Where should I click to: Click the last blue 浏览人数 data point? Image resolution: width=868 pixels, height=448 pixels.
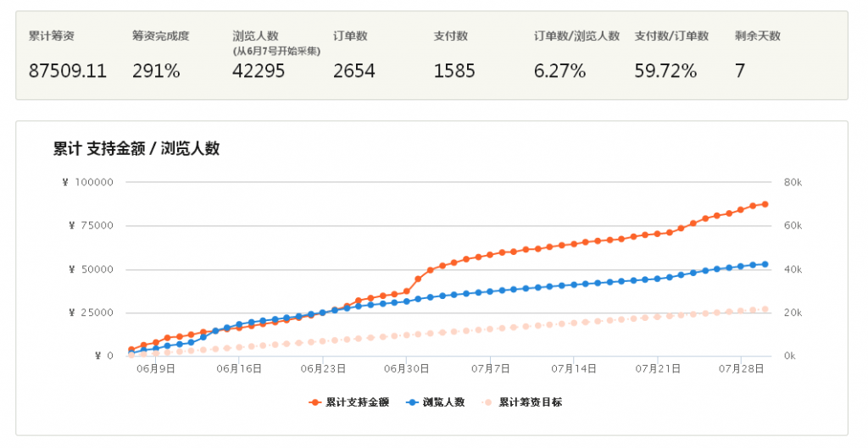(x=765, y=264)
